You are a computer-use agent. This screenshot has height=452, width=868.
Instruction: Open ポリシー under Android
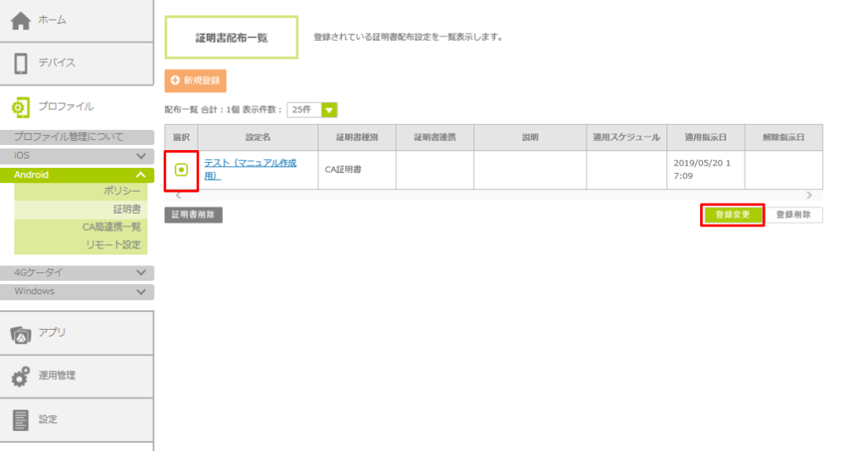[122, 191]
